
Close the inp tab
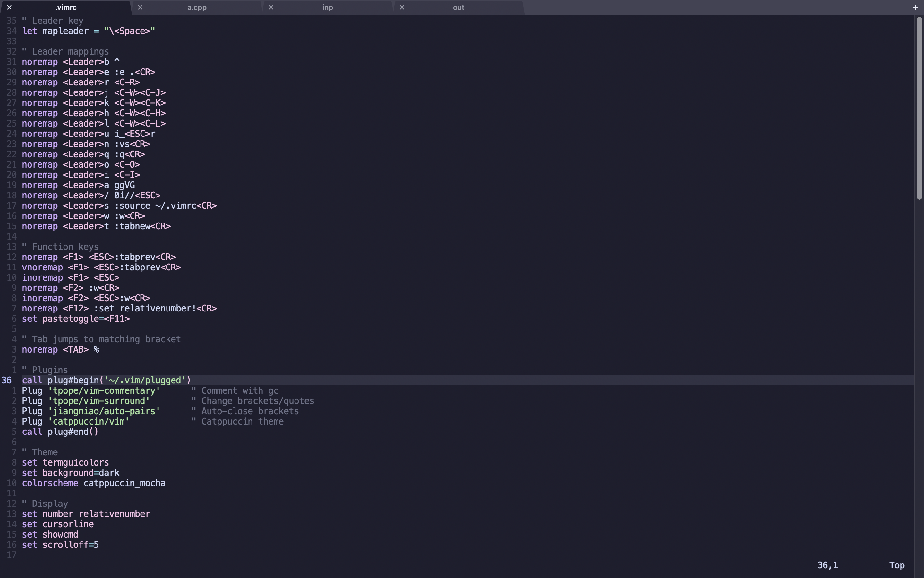(271, 7)
